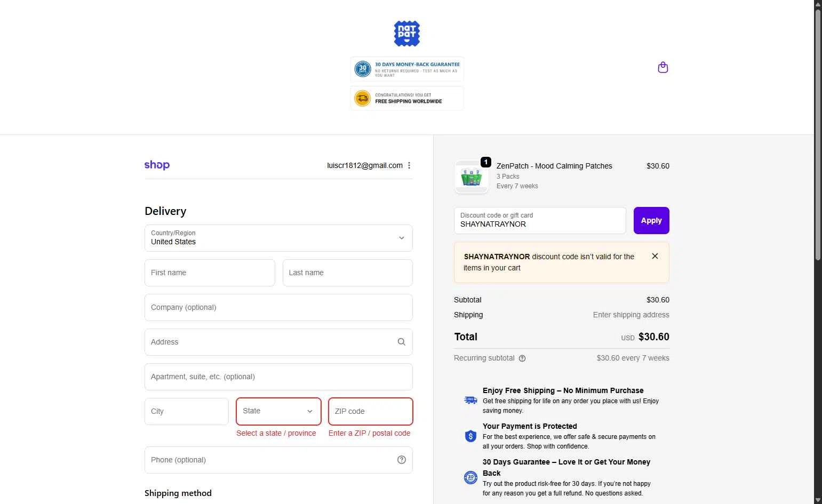Click the 'Every 7 weeks' subscription text
This screenshot has width=822, height=504.
click(x=517, y=186)
